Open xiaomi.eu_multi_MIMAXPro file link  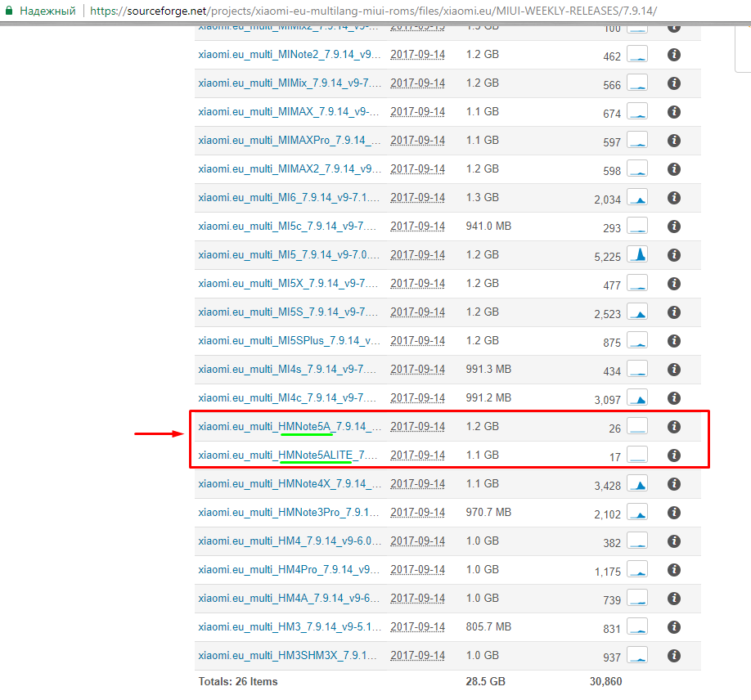coord(289,141)
